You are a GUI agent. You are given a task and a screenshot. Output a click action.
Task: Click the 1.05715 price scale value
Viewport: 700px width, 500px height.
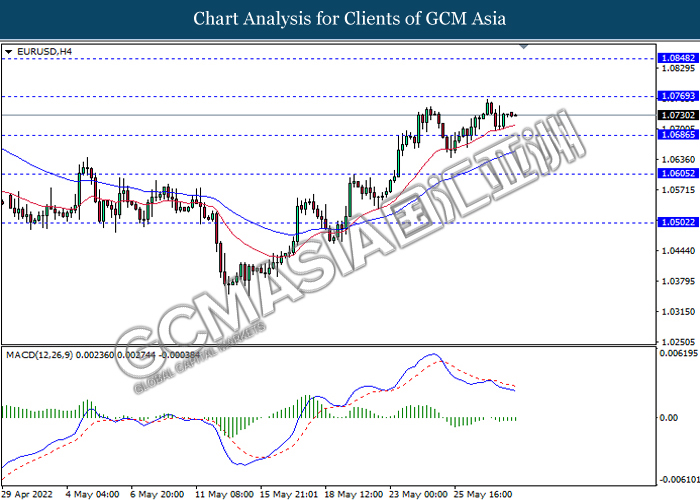click(678, 190)
